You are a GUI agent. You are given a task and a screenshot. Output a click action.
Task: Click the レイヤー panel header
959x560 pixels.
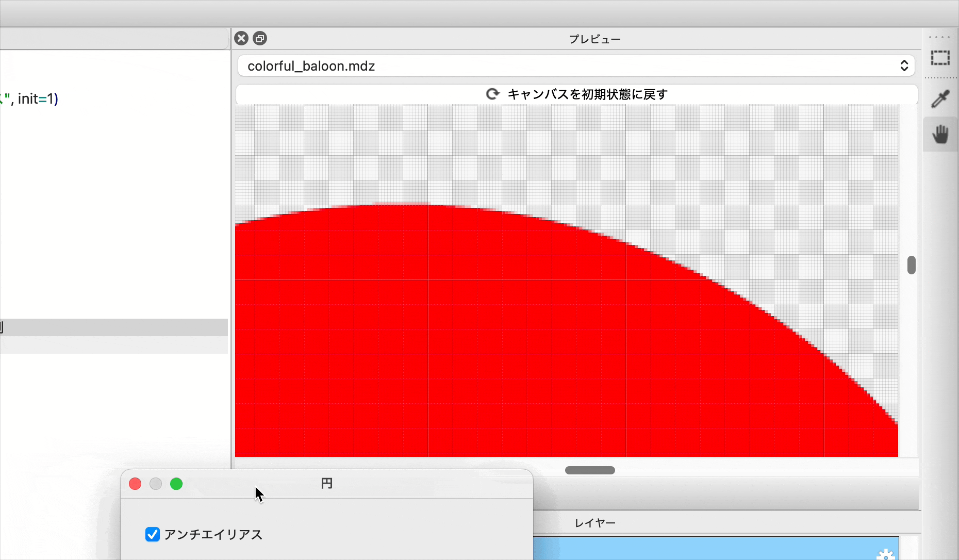[594, 522]
